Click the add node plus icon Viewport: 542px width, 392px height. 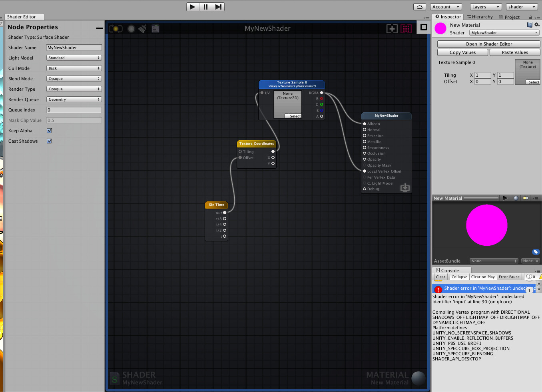(x=392, y=28)
